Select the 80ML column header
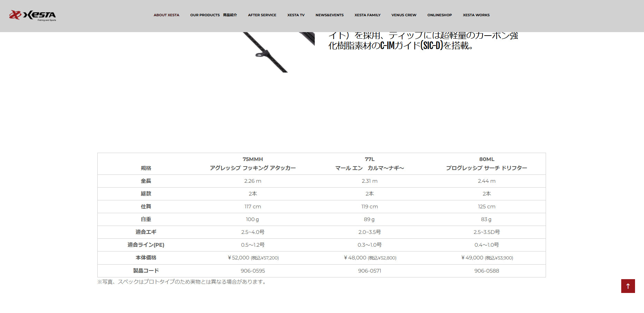Image resolution: width=644 pixels, height=313 pixels. click(487, 159)
